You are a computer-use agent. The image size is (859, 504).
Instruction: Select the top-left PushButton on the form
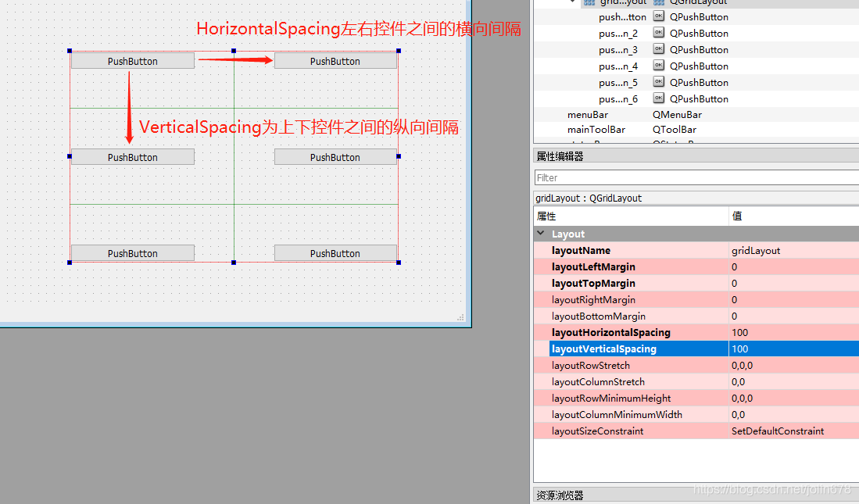131,59
